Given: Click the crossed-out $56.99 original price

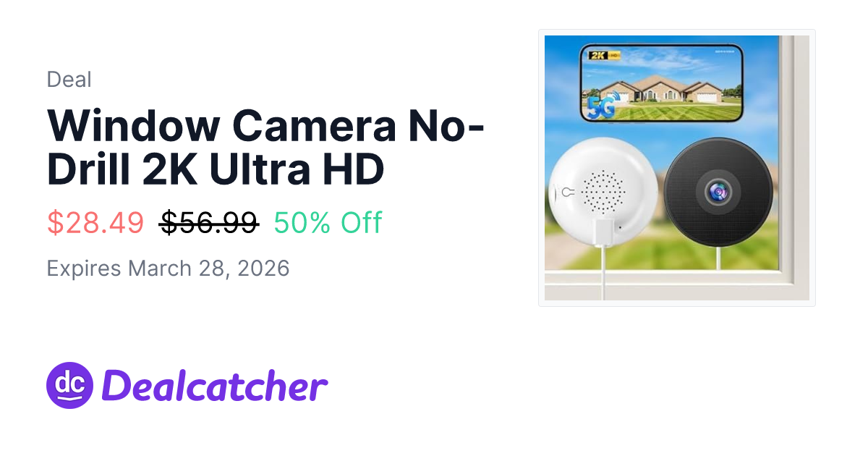Looking at the screenshot, I should tap(209, 224).
